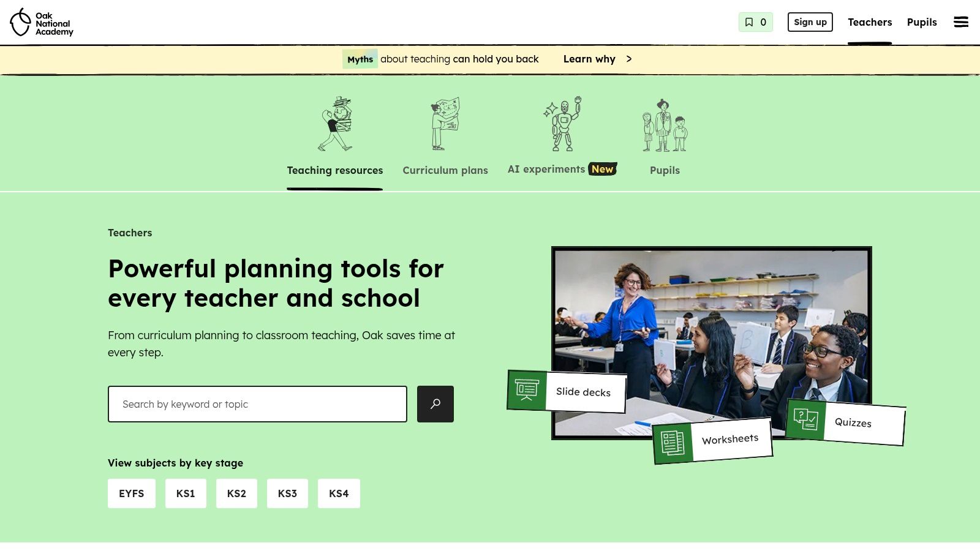Click the Sign up button

click(810, 22)
